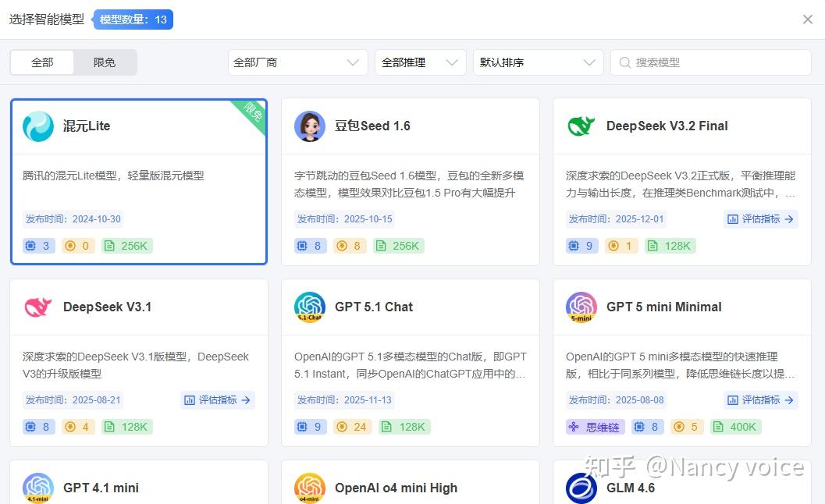Click the GPT 5.1 Chat logo icon
825x504 pixels.
[309, 307]
